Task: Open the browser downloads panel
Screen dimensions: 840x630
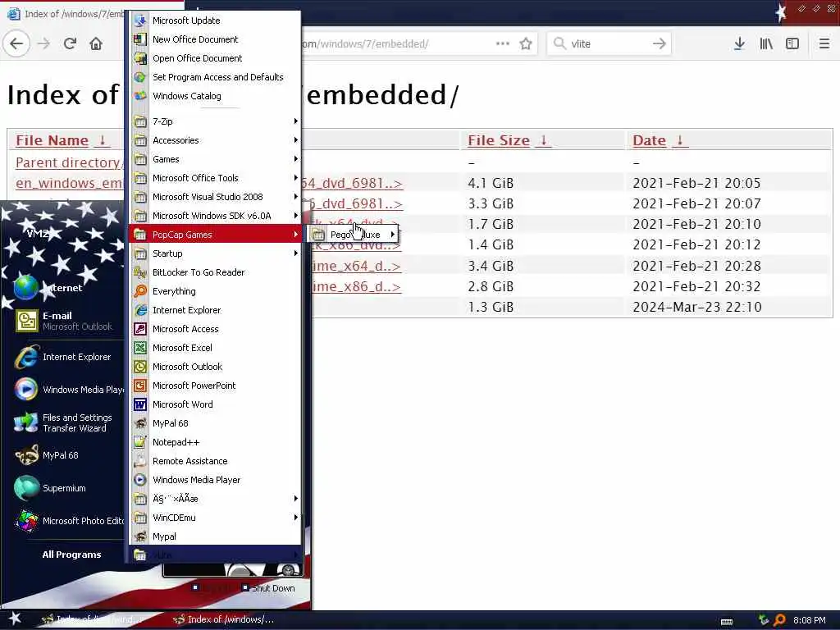Action: [739, 43]
